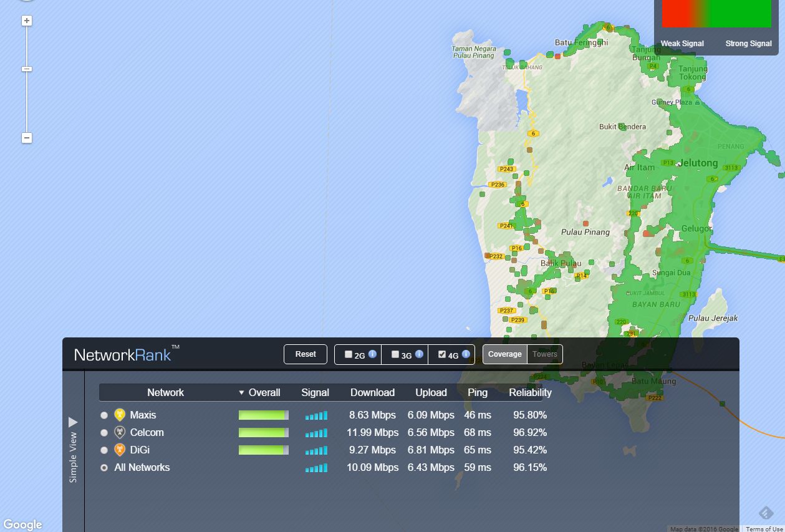Click the DiGi 6.81 Mbps upload value
785x532 pixels.
point(431,450)
